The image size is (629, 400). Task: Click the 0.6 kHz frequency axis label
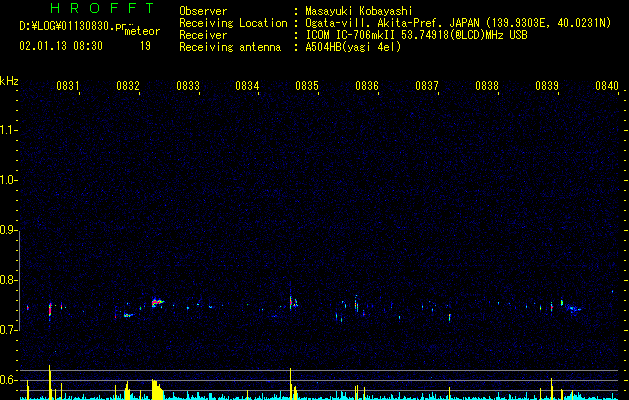tap(9, 380)
